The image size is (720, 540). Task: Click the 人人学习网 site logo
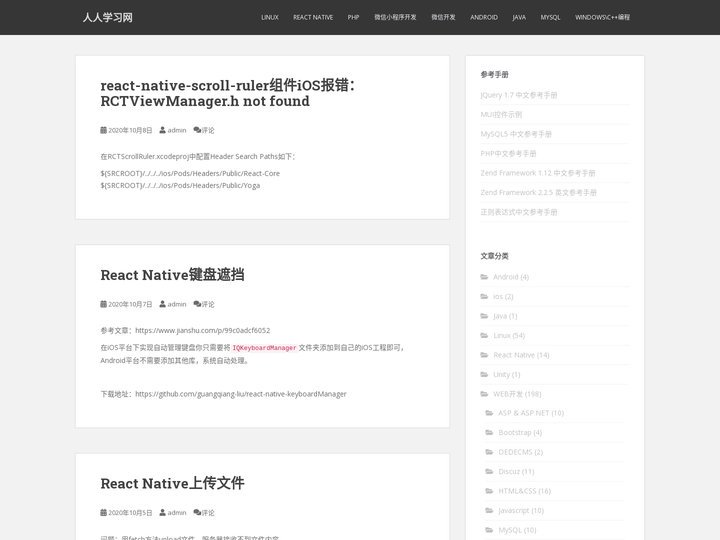tap(107, 17)
